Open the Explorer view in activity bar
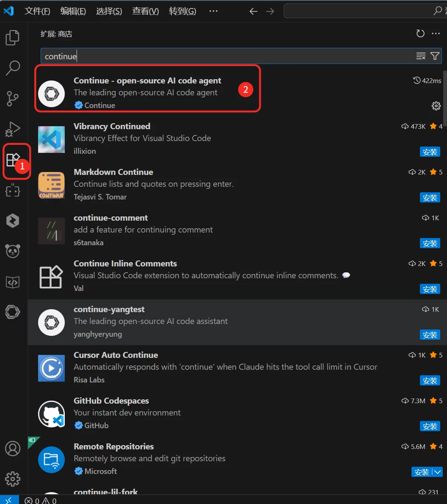The width and height of the screenshot is (447, 504). (x=13, y=38)
